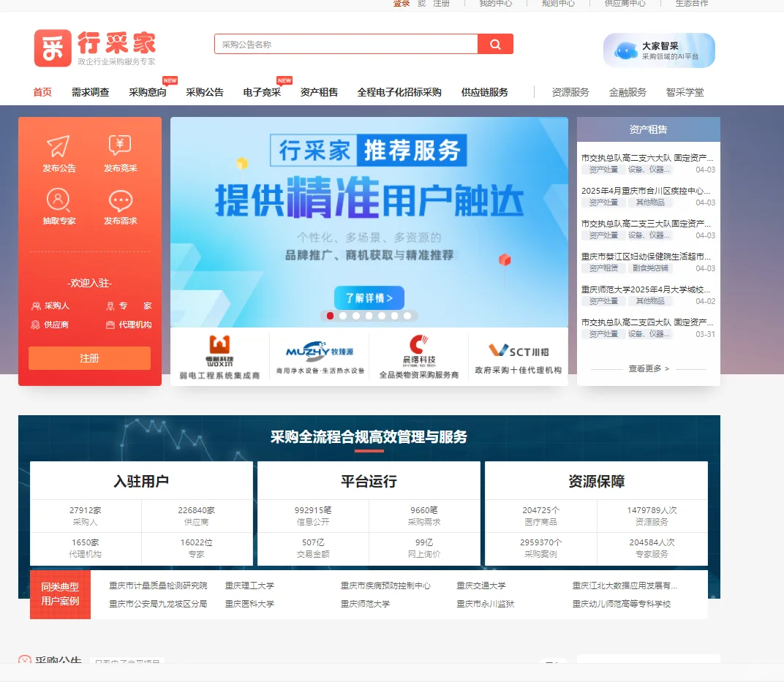Open 资源服务 nav item
Screen dimensions: 784x682
[570, 92]
